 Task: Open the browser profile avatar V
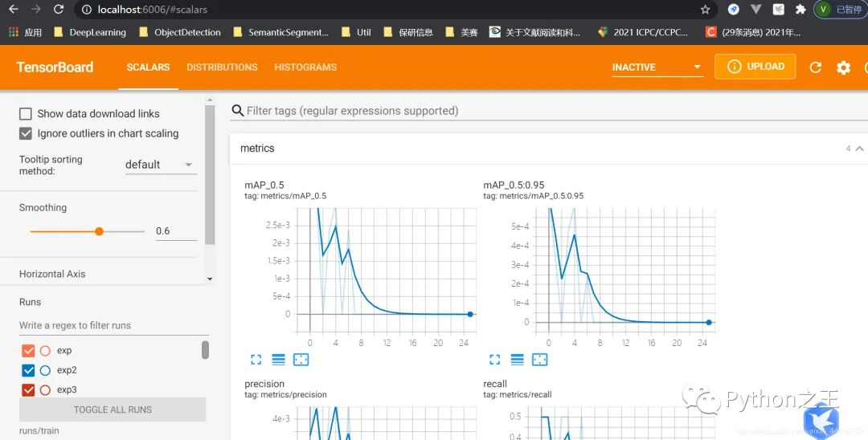(x=823, y=10)
